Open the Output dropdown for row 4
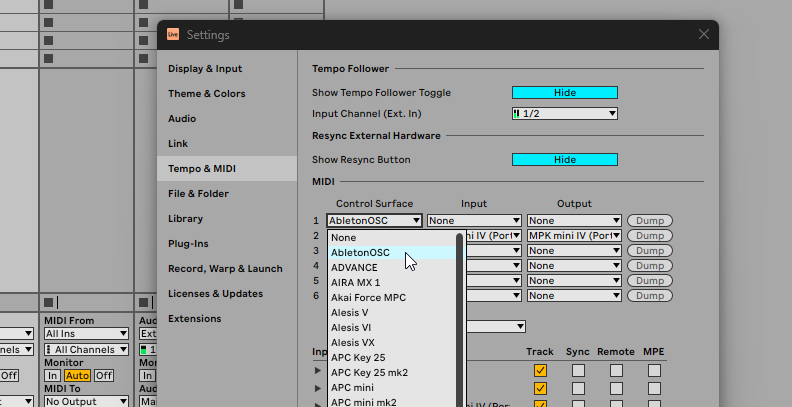Image resolution: width=792 pixels, height=407 pixels. point(574,266)
